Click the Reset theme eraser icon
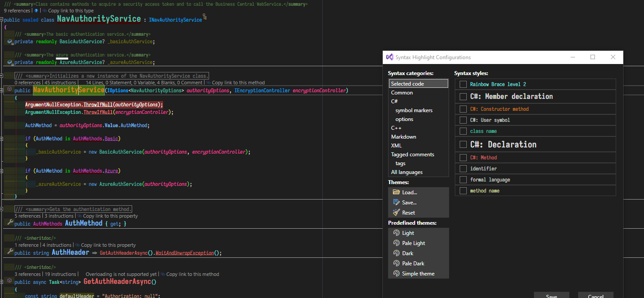 click(x=396, y=212)
